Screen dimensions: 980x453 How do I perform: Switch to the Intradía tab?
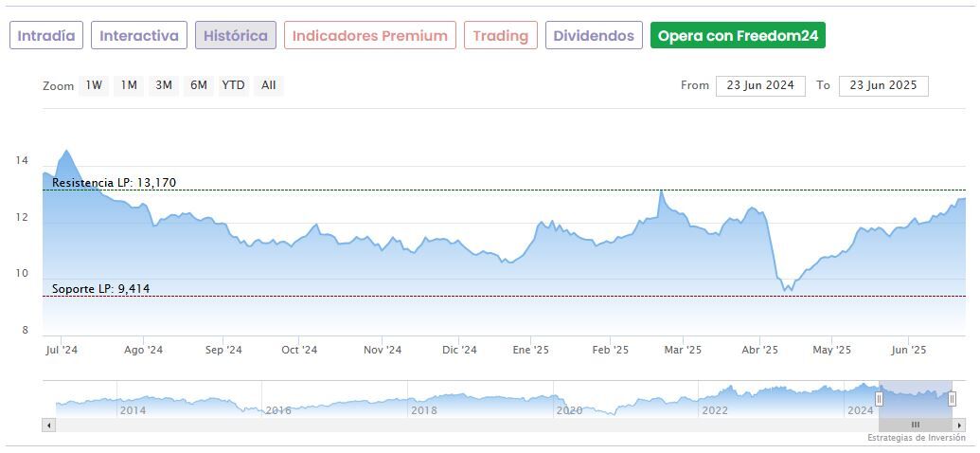pos(46,36)
